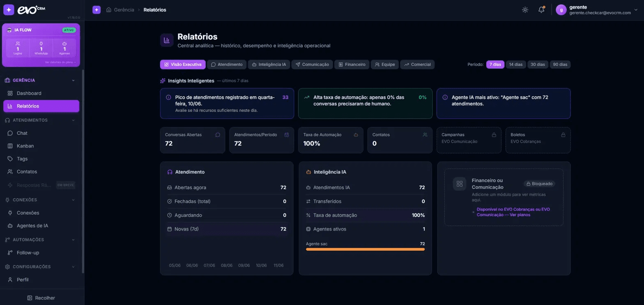Click the lock icon on the Campanhas card
The width and height of the screenshot is (644, 305).
[494, 135]
